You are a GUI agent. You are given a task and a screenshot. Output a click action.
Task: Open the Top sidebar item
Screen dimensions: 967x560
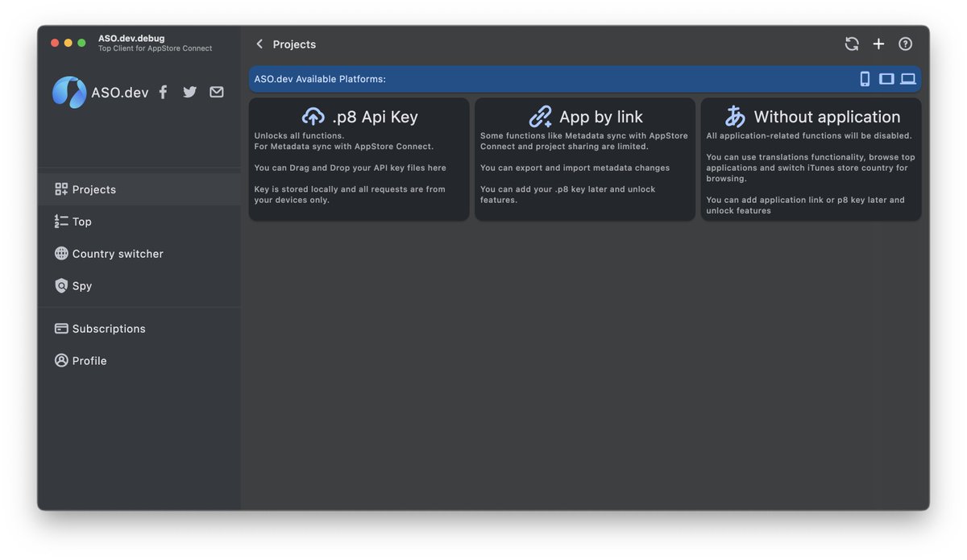[139, 222]
